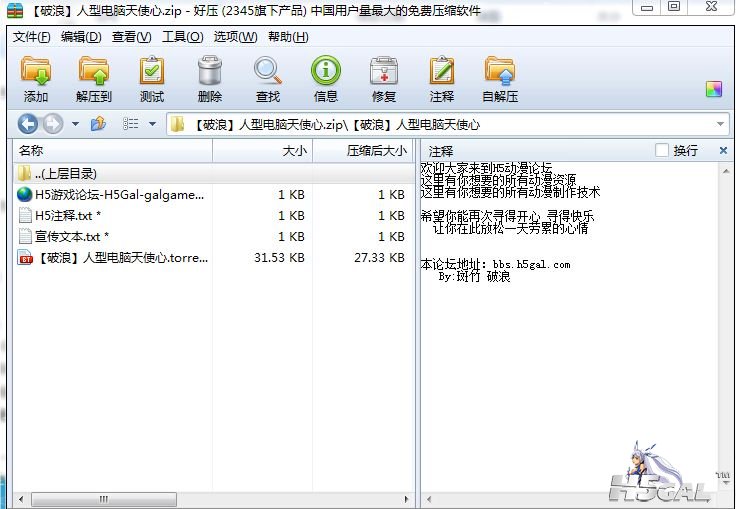Click file list scroll-right arrow
This screenshot has width=736, height=509.
(x=406, y=499)
